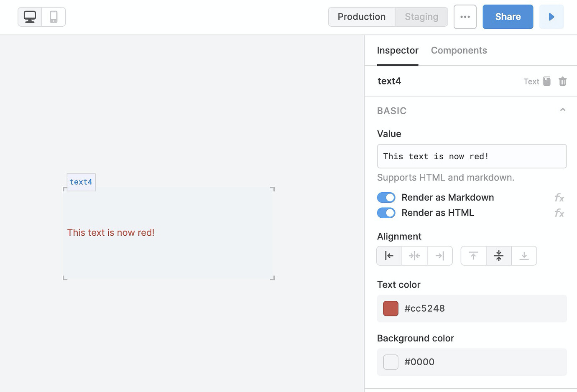The width and height of the screenshot is (577, 392).
Task: Open the Text color picker swatch
Action: pyautogui.click(x=390, y=308)
